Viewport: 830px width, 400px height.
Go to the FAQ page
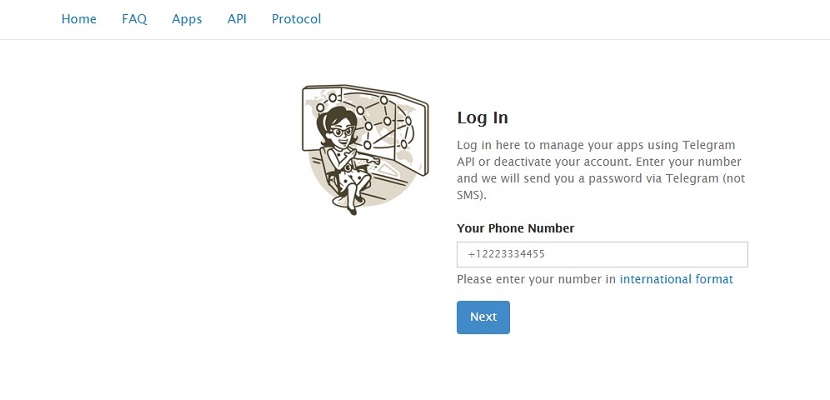pos(134,19)
